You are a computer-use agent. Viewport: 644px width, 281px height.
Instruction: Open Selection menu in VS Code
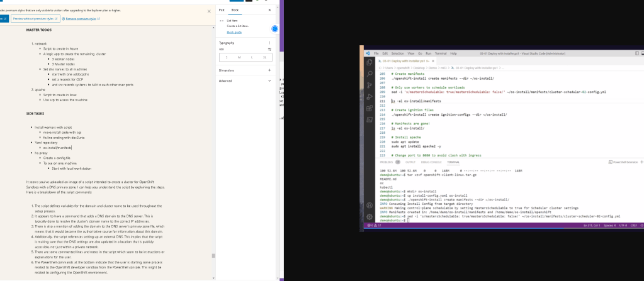click(x=398, y=53)
